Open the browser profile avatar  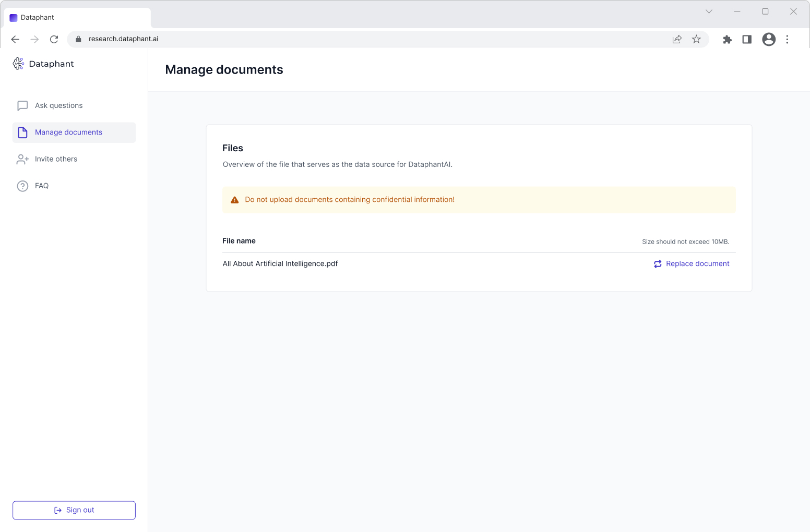coord(768,39)
